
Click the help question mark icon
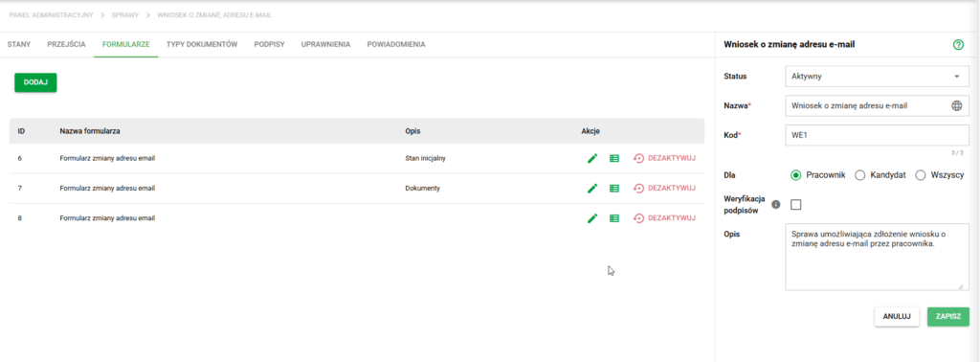[958, 44]
